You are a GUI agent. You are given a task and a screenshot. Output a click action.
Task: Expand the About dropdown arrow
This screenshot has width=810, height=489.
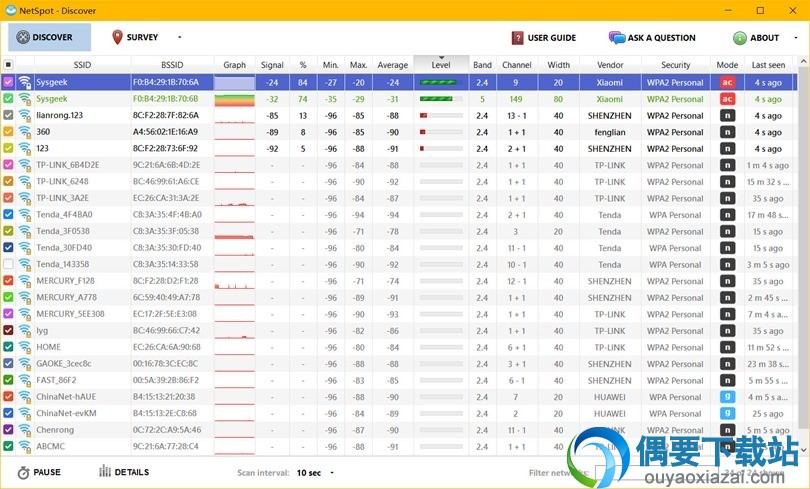point(796,38)
